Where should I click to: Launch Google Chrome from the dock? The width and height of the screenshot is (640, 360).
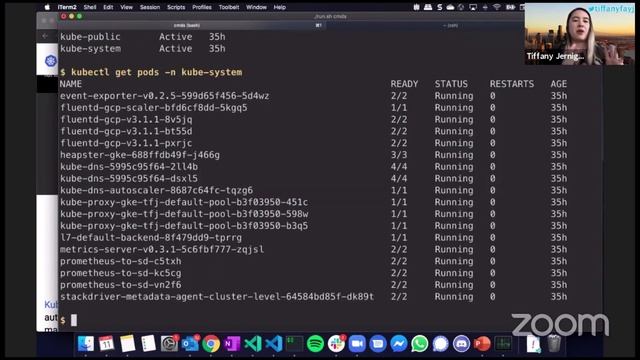click(211, 344)
